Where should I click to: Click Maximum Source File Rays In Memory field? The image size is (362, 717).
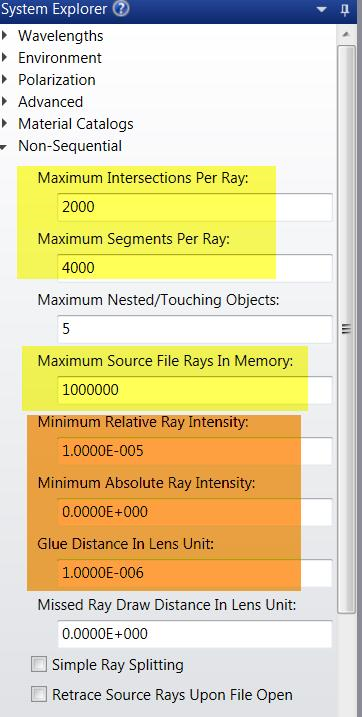pos(195,390)
